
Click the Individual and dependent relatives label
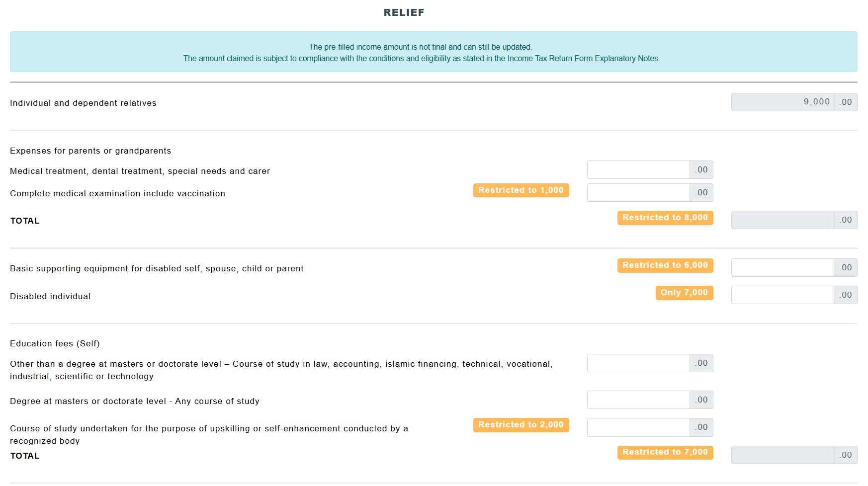point(83,103)
